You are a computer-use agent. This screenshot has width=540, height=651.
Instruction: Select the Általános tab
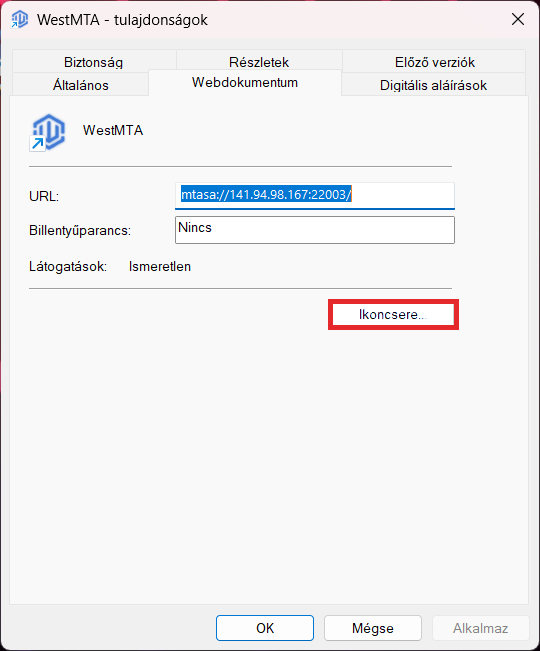click(81, 85)
